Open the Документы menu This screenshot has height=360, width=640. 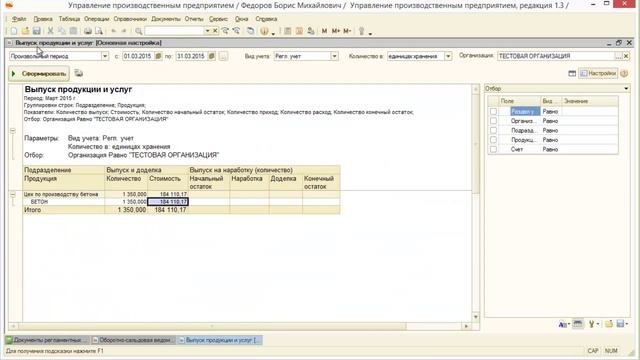[165, 19]
